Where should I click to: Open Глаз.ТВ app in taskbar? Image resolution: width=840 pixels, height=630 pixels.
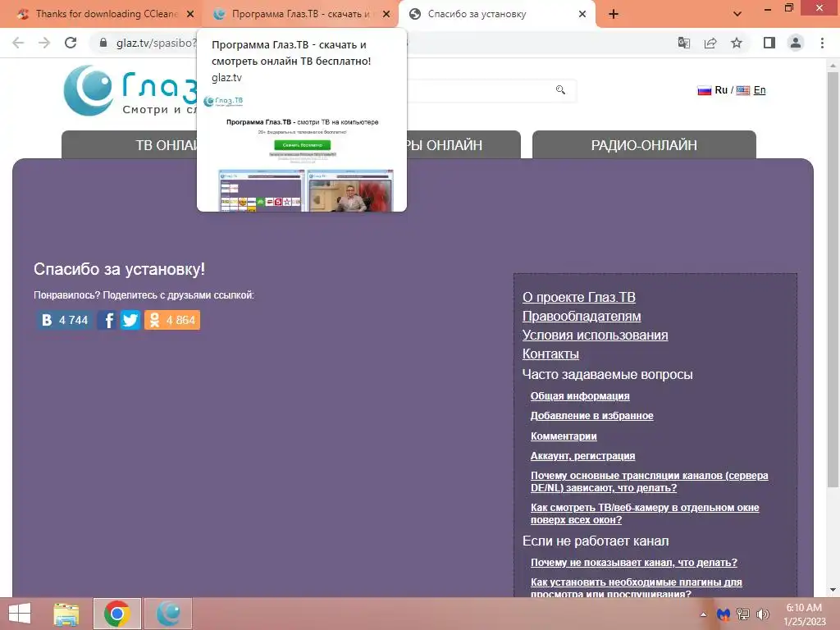(168, 614)
